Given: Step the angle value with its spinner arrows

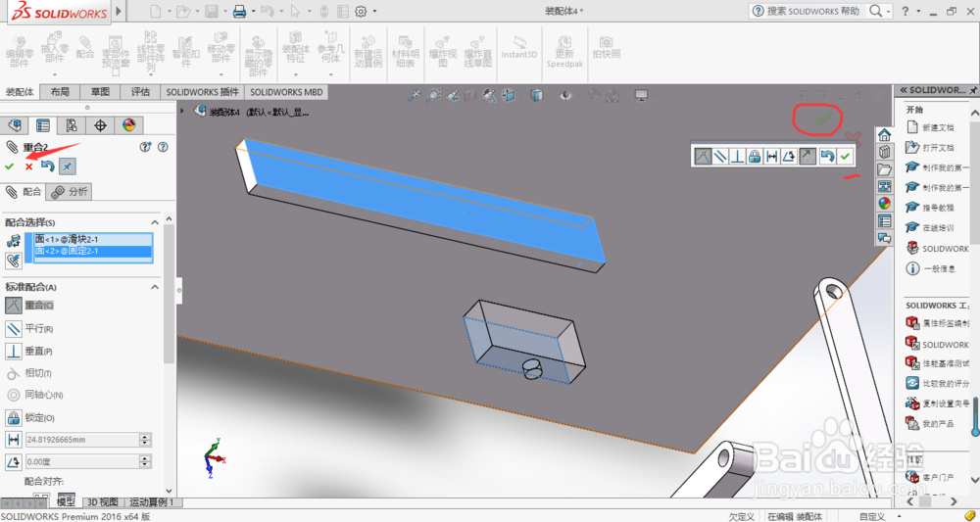Looking at the screenshot, I should pyautogui.click(x=146, y=462).
